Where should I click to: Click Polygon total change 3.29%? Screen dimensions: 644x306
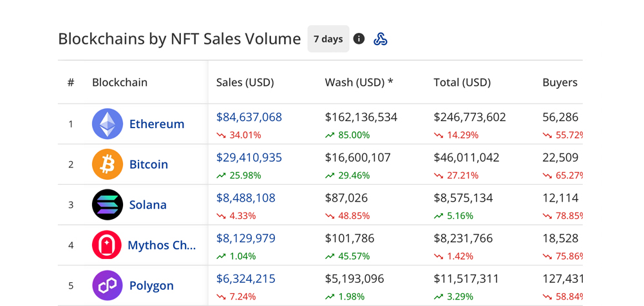[x=460, y=296]
